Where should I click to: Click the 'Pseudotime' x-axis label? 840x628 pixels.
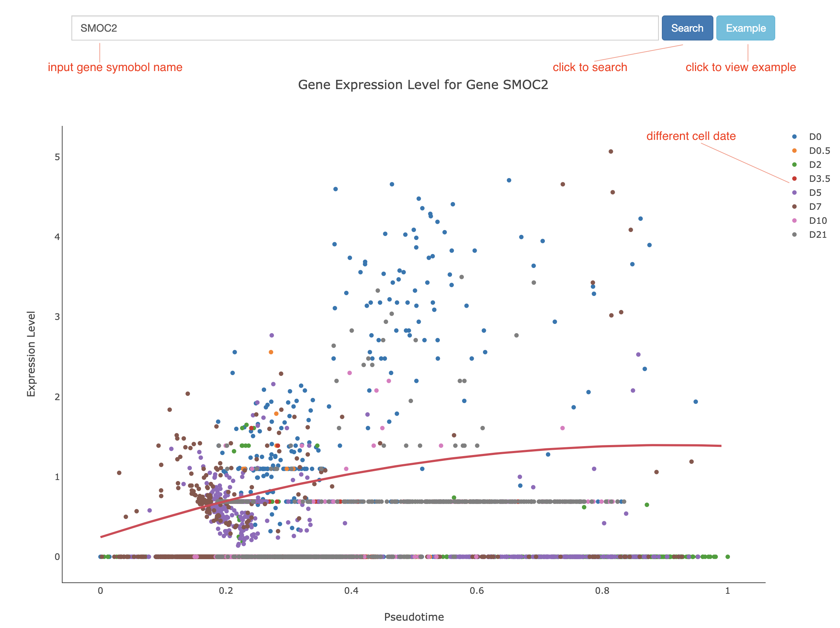[x=413, y=617]
